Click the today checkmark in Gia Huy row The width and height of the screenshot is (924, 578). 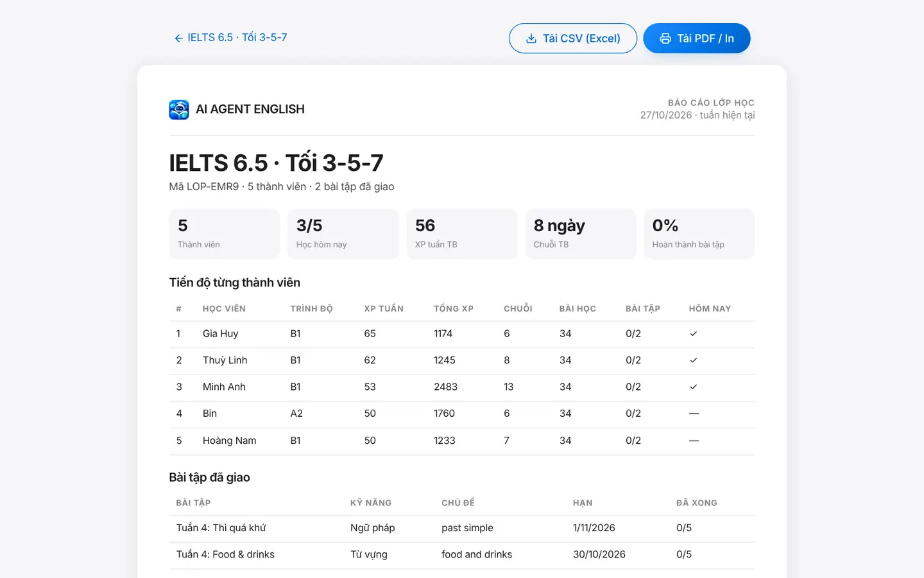tap(693, 334)
